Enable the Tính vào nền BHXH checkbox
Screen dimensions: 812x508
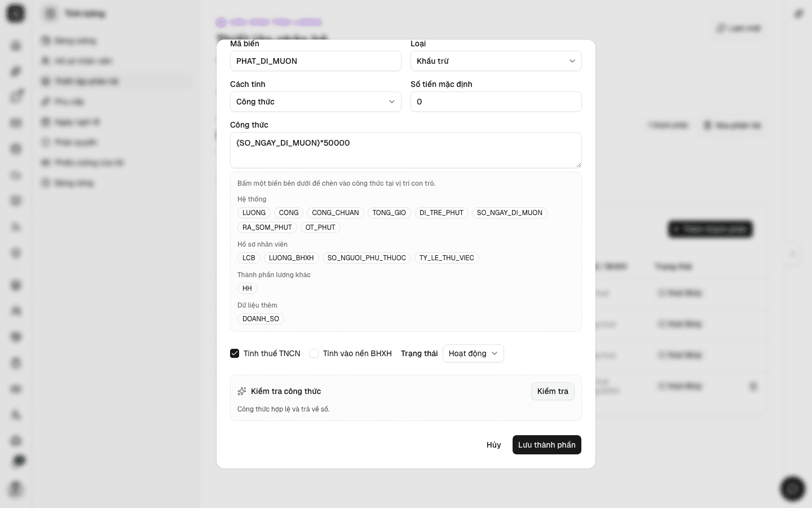[314, 353]
